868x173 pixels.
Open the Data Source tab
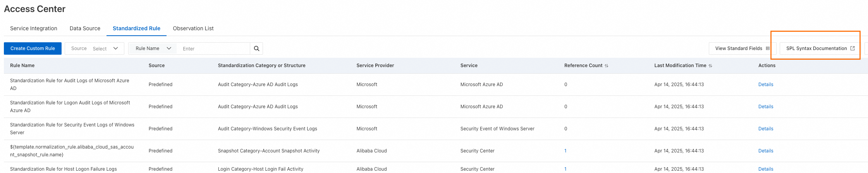[x=85, y=28]
